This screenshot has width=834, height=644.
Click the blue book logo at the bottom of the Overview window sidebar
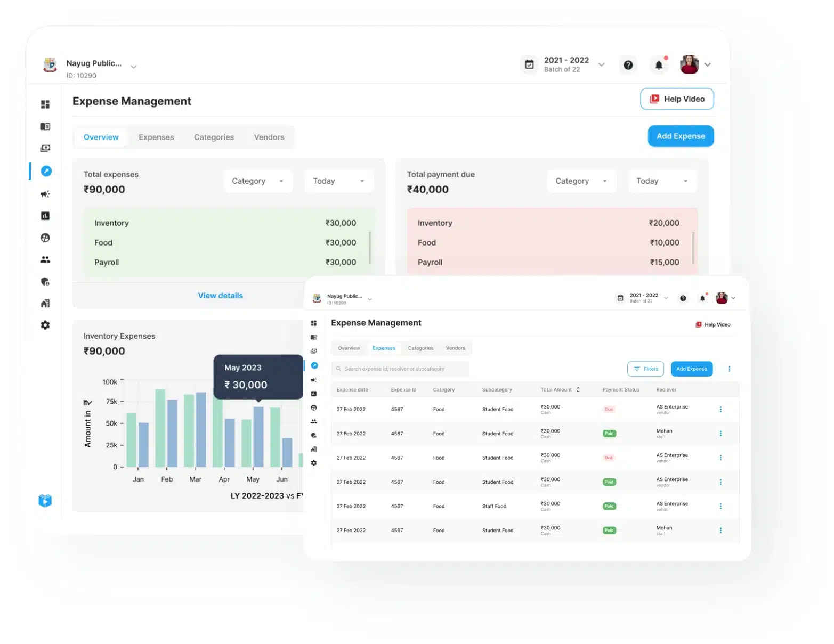click(x=45, y=501)
